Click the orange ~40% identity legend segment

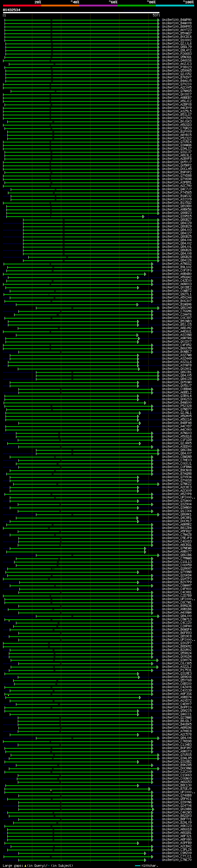[60, 6]
